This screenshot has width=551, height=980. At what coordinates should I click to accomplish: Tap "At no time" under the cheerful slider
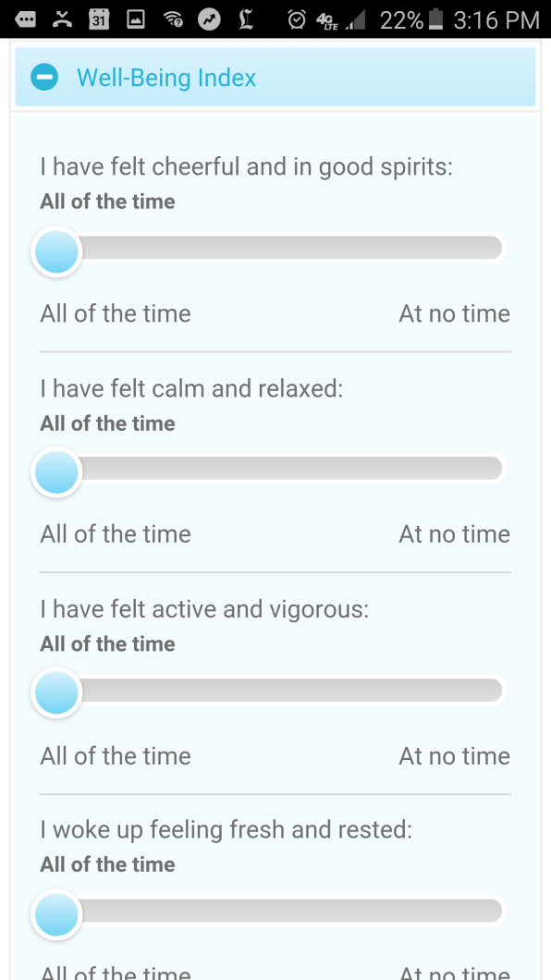454,313
